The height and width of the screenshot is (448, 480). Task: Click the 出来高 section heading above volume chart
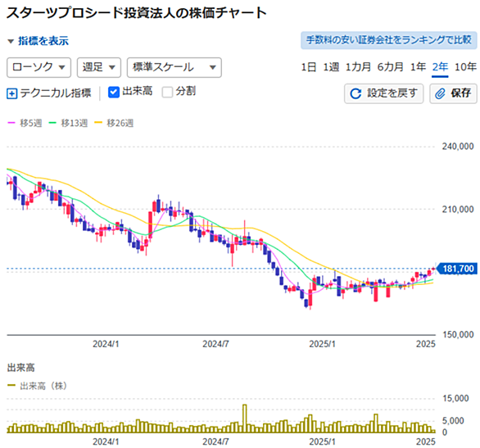point(20,368)
